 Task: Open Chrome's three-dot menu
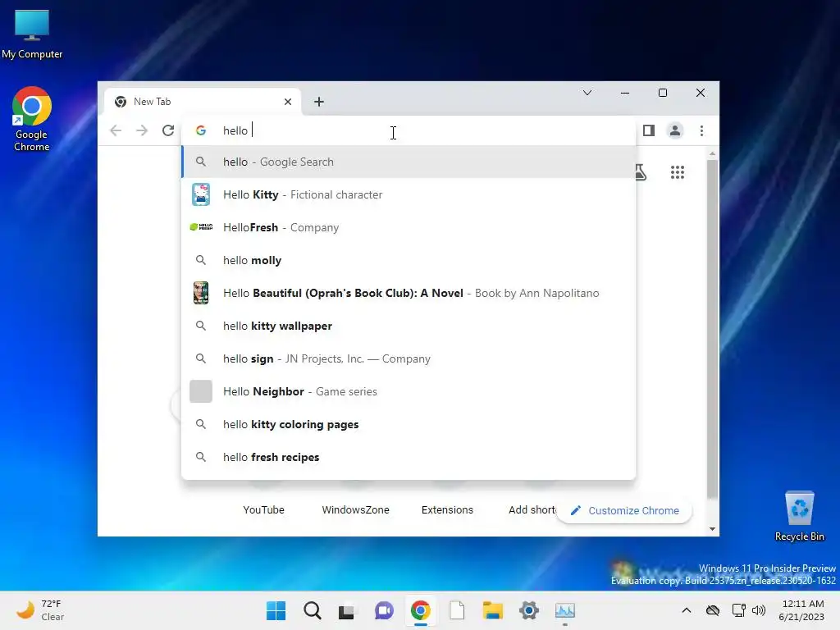[702, 130]
